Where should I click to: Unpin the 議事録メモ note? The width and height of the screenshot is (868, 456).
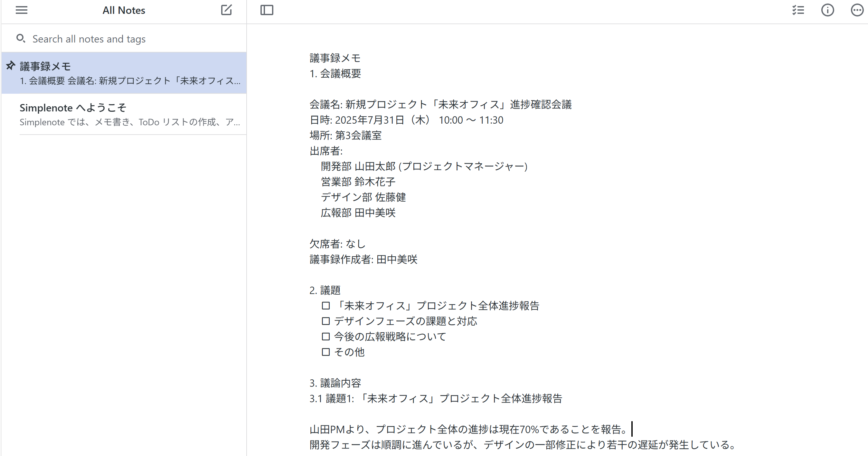(10, 65)
